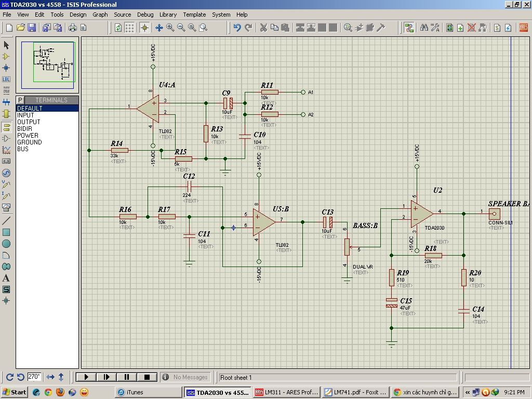Flip object vertically

tap(61, 377)
